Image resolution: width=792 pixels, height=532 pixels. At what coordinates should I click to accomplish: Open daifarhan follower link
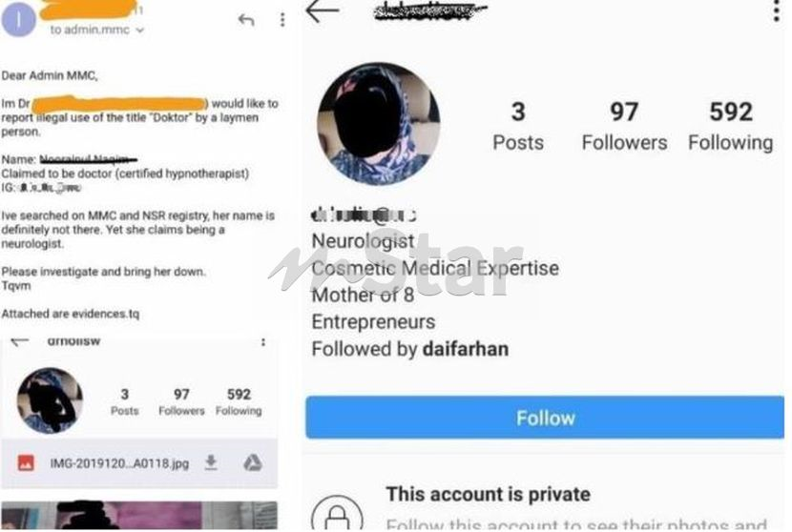(466, 349)
